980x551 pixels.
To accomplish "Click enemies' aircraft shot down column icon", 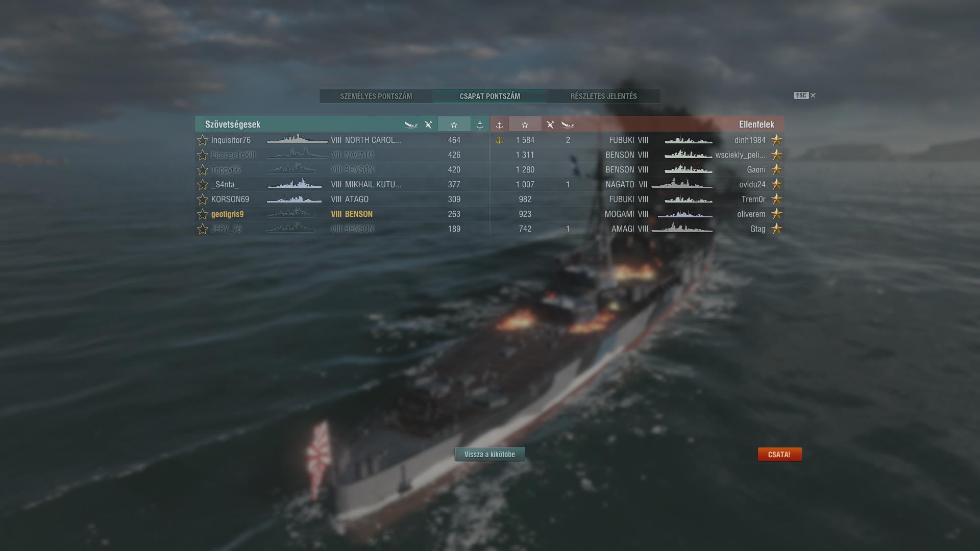I will pyautogui.click(x=550, y=124).
